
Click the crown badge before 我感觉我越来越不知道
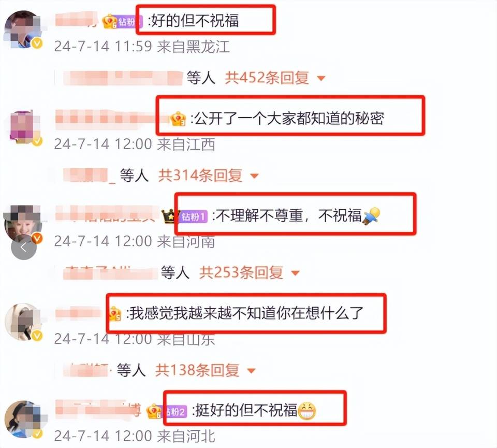pyautogui.click(x=115, y=313)
